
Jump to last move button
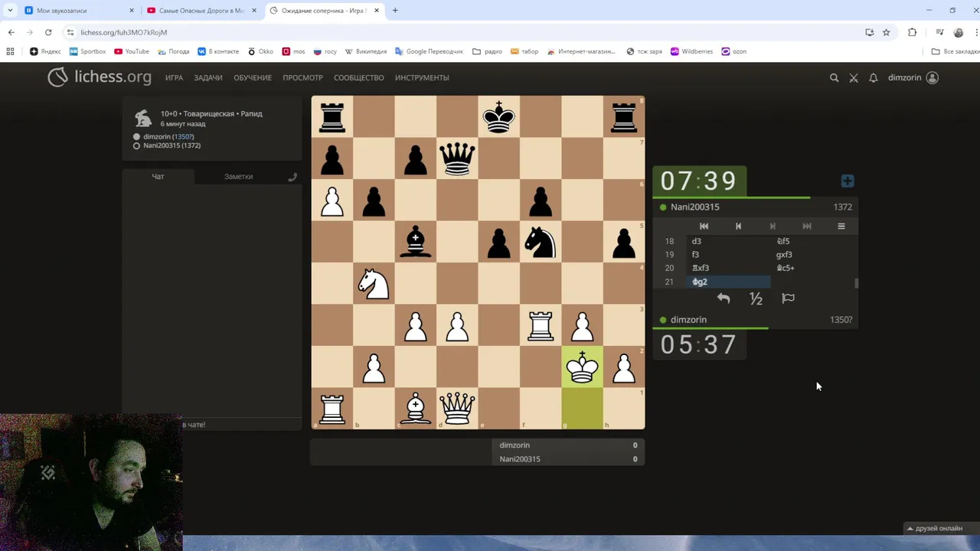click(806, 226)
